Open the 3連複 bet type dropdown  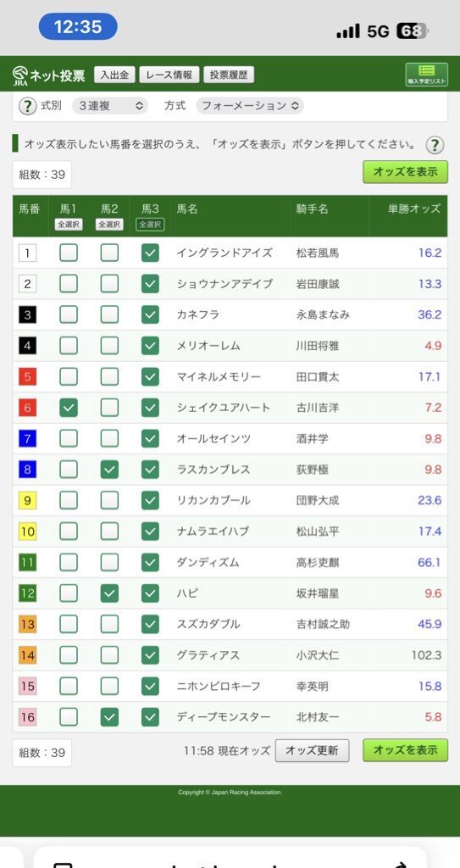coord(110,106)
